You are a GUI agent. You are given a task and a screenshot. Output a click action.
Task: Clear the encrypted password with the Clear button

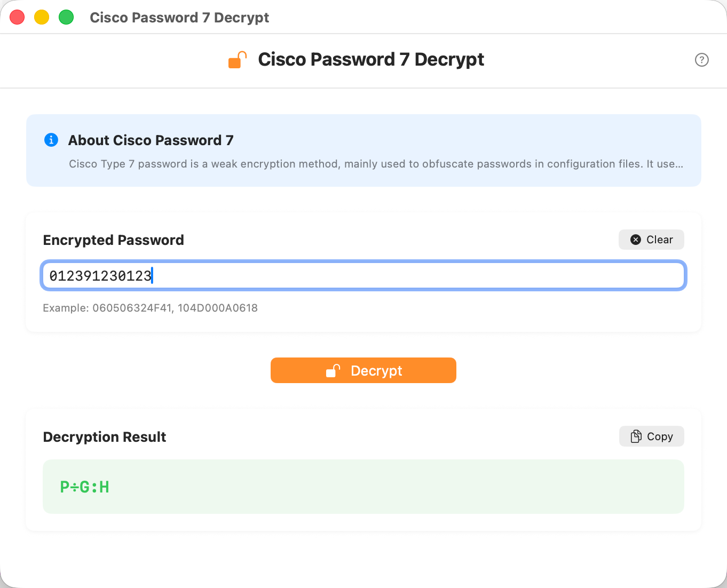point(651,240)
